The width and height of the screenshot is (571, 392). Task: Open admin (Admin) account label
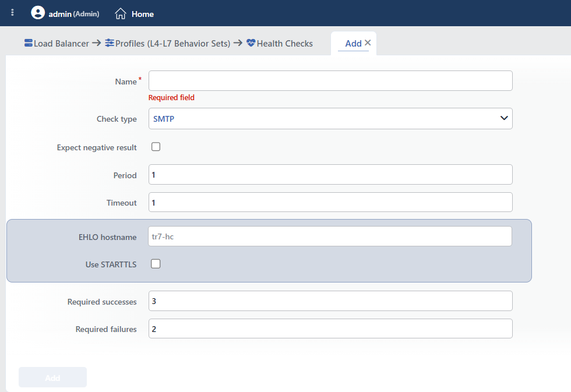[x=74, y=14]
